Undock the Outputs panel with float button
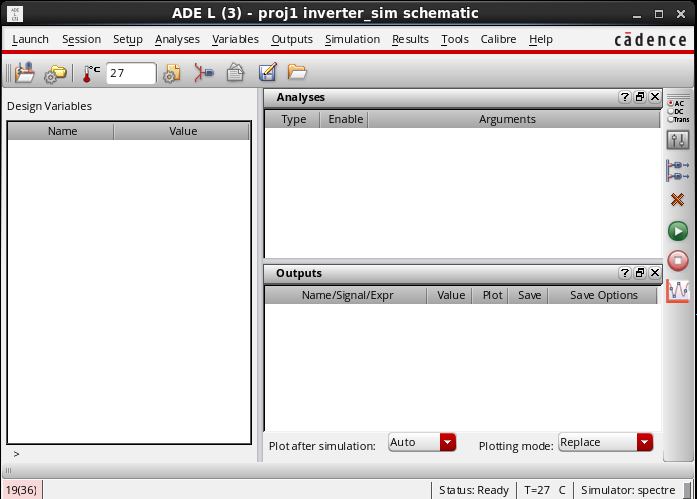Screen dimensions: 697x499 point(640,273)
